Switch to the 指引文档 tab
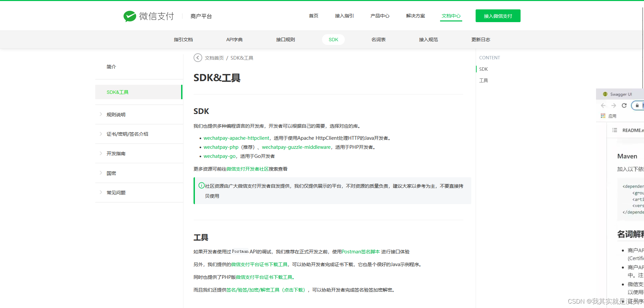Screen dimensions: 644x308 click(x=183, y=40)
